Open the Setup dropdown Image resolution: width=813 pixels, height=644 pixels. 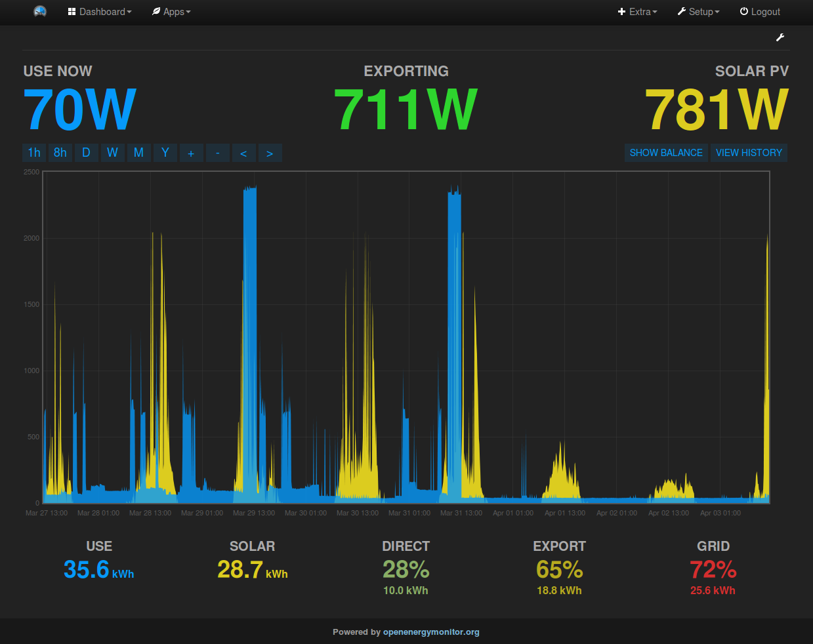click(x=698, y=12)
